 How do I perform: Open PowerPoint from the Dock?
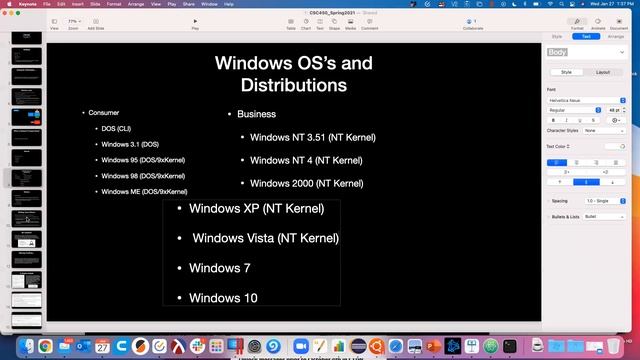tap(433, 347)
